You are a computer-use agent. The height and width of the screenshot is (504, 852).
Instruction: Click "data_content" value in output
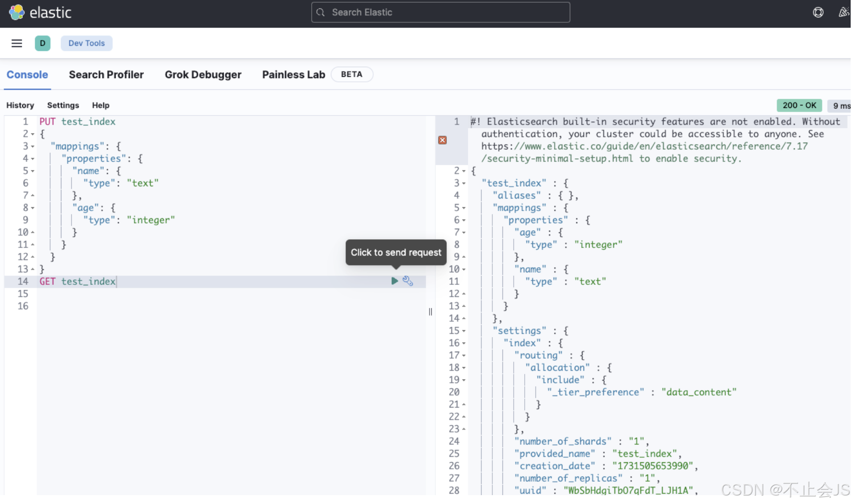point(699,392)
